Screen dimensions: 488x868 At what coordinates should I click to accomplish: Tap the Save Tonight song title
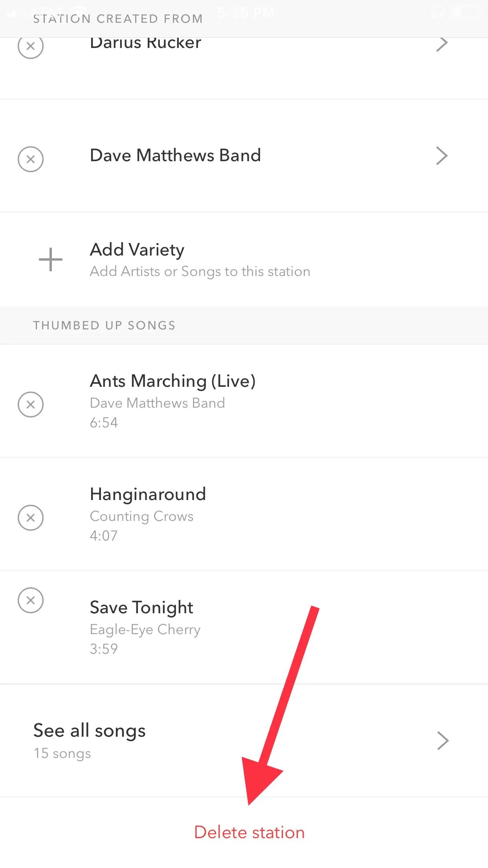[x=141, y=607]
